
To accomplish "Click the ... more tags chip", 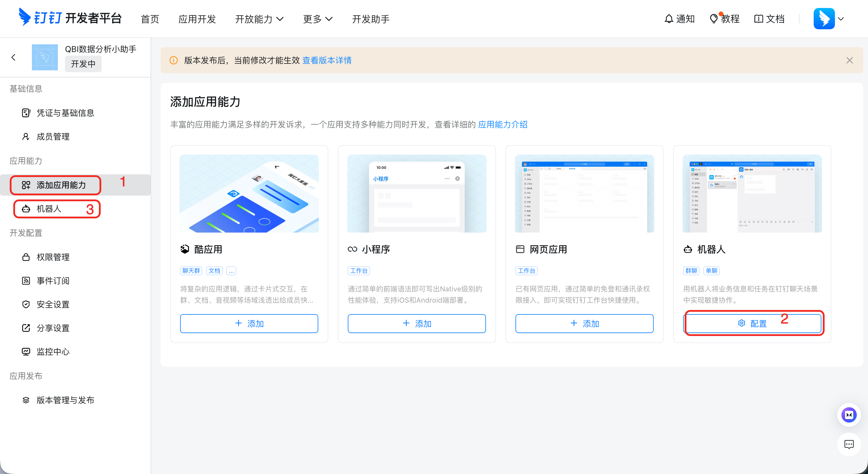I will coord(231,271).
